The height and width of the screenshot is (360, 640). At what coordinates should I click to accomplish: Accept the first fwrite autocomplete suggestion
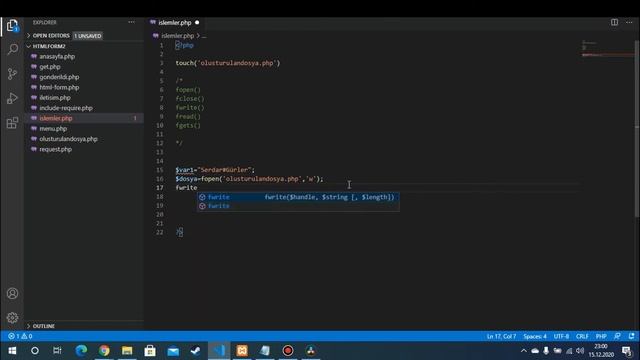coord(298,197)
